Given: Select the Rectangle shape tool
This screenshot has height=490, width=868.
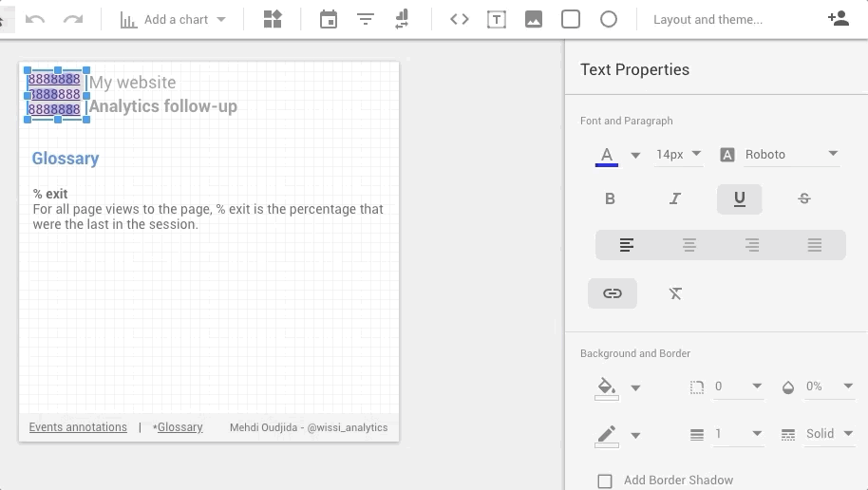Looking at the screenshot, I should tap(571, 19).
